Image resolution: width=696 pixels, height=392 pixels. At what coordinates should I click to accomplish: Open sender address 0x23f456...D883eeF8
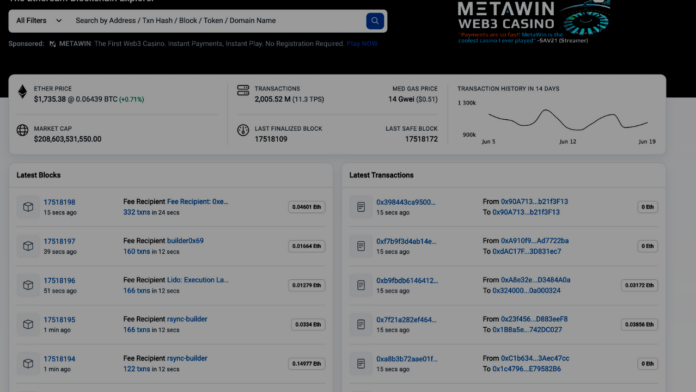[534, 319]
